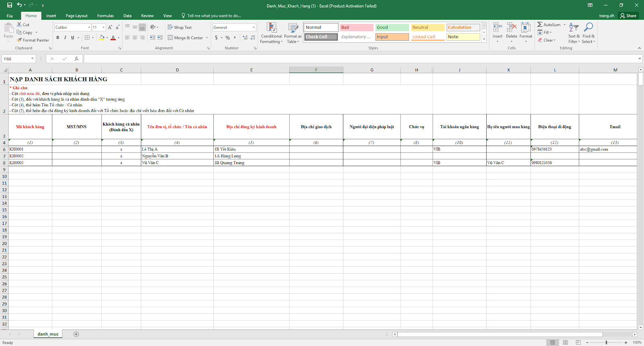Open Conditional Formatting menu
Viewport: 644px width, 346px height.
271,33
